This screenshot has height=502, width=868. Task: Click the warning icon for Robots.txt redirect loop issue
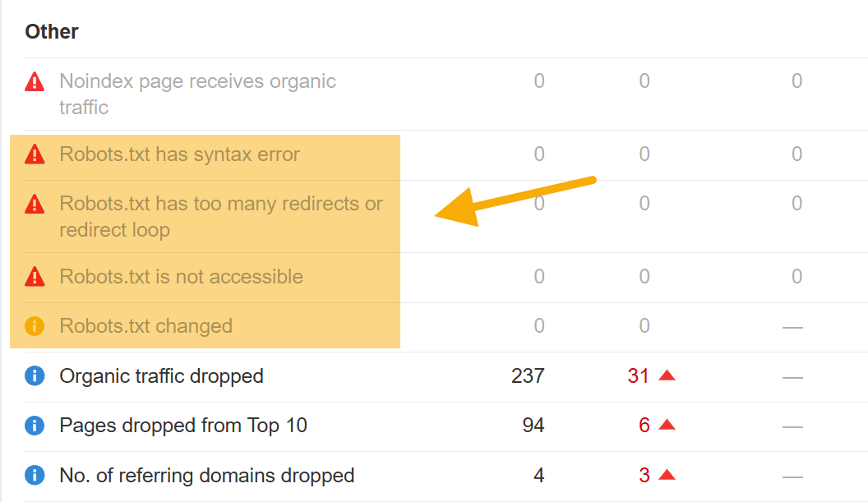(34, 203)
